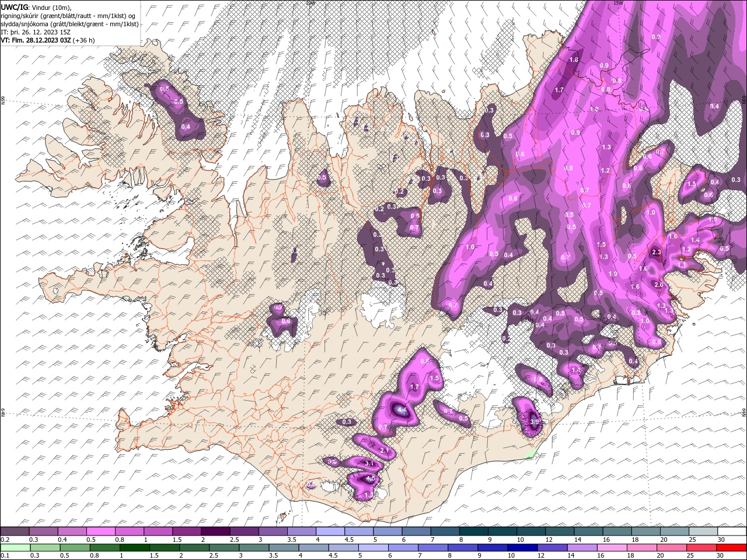
Task: Pick lower legend bright red swatch starting at 30
Action: 731,548
